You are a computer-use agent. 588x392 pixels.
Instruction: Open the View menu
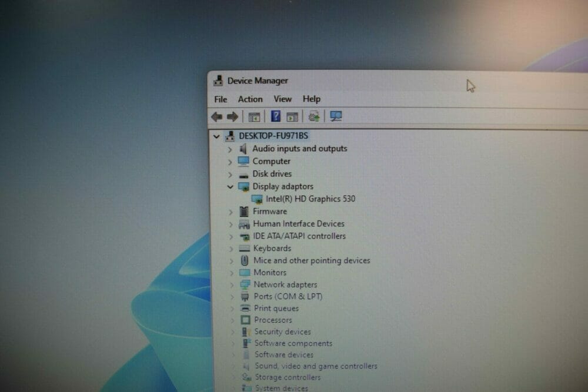tap(282, 99)
